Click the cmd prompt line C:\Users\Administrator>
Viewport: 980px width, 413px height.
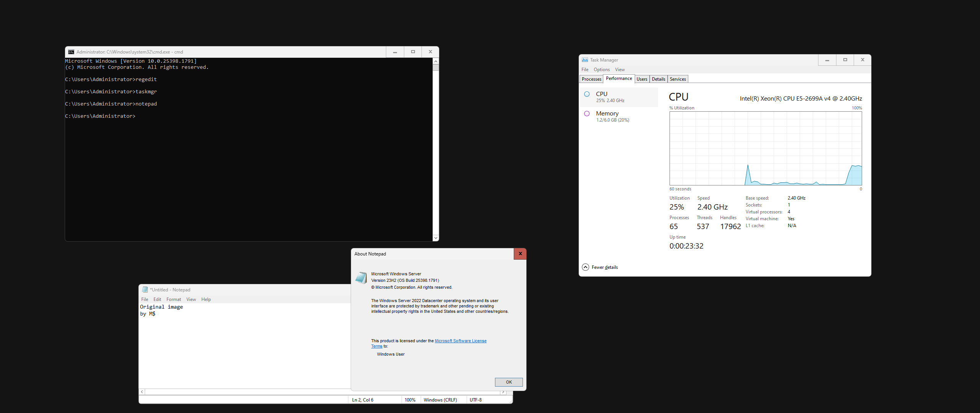[100, 116]
